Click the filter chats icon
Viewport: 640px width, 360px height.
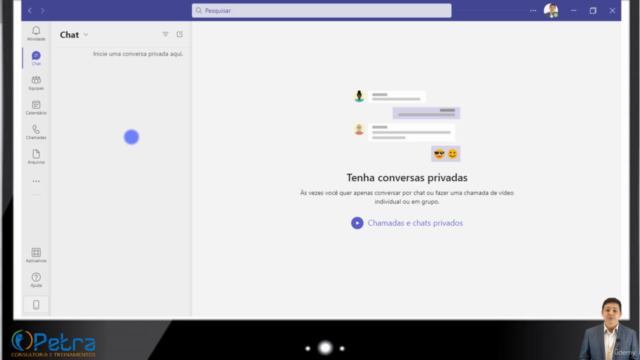pos(165,34)
